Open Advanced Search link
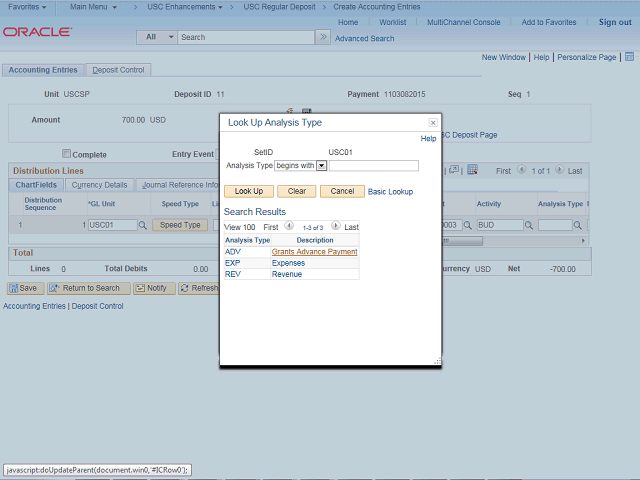This screenshot has height=480, width=640. click(x=364, y=39)
